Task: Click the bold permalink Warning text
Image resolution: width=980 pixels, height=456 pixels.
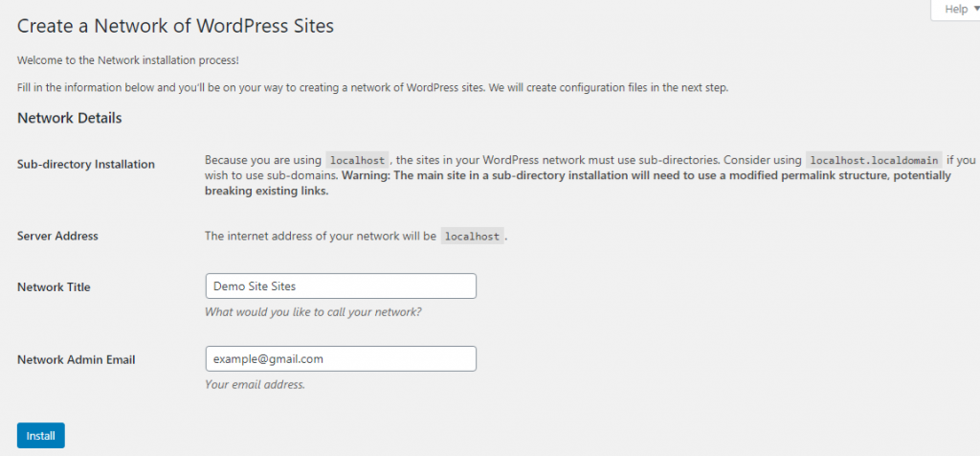Action: click(x=578, y=184)
